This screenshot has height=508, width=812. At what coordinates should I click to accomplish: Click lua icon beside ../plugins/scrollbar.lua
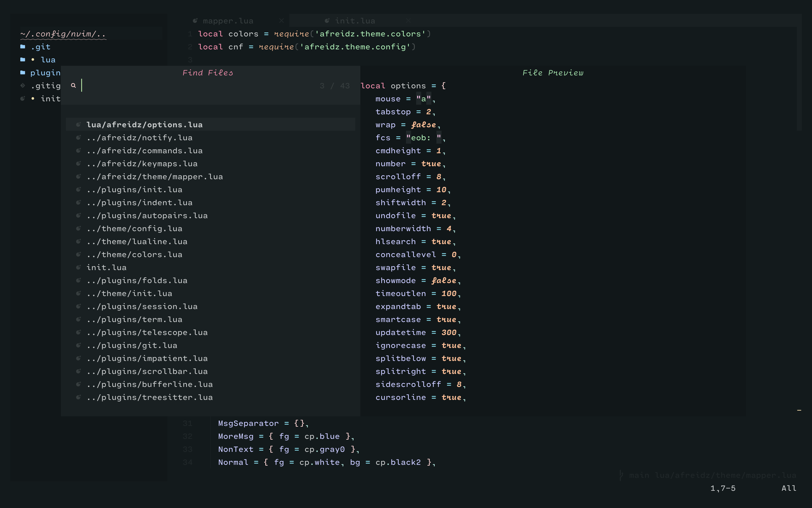pos(78,371)
